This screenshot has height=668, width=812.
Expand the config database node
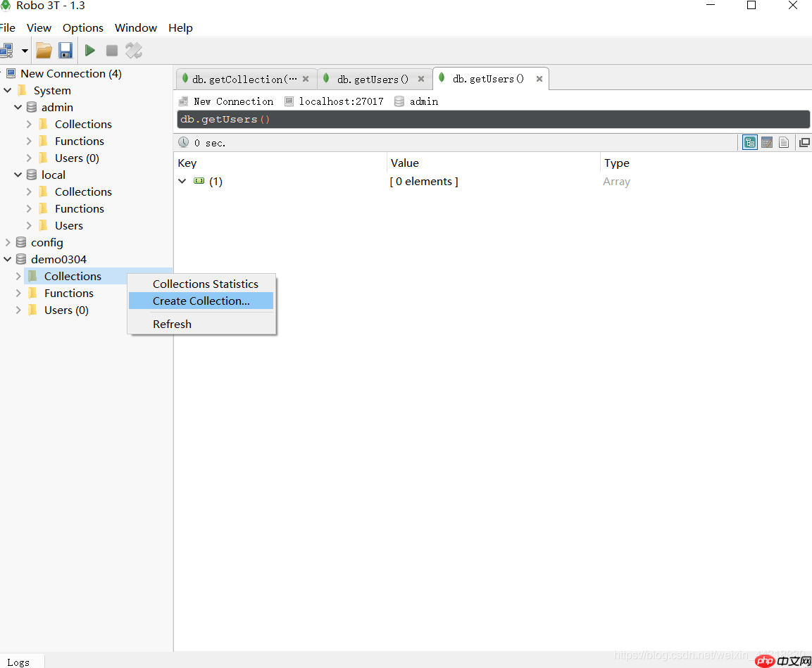[x=8, y=243]
